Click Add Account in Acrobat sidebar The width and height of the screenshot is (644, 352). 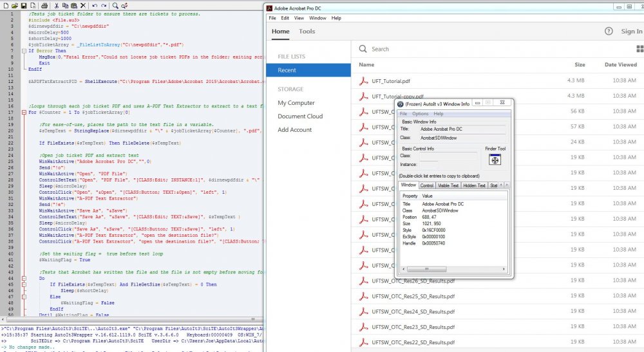(x=294, y=129)
